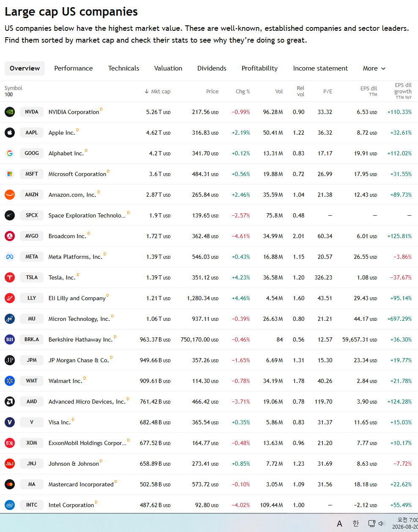Click the AMD logo icon
Screen dimensions: 418x532
click(10, 402)
